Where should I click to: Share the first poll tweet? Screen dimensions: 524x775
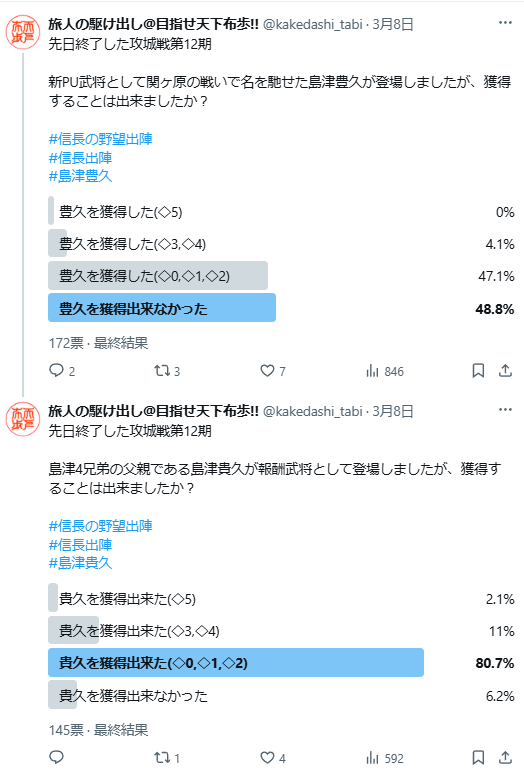505,371
